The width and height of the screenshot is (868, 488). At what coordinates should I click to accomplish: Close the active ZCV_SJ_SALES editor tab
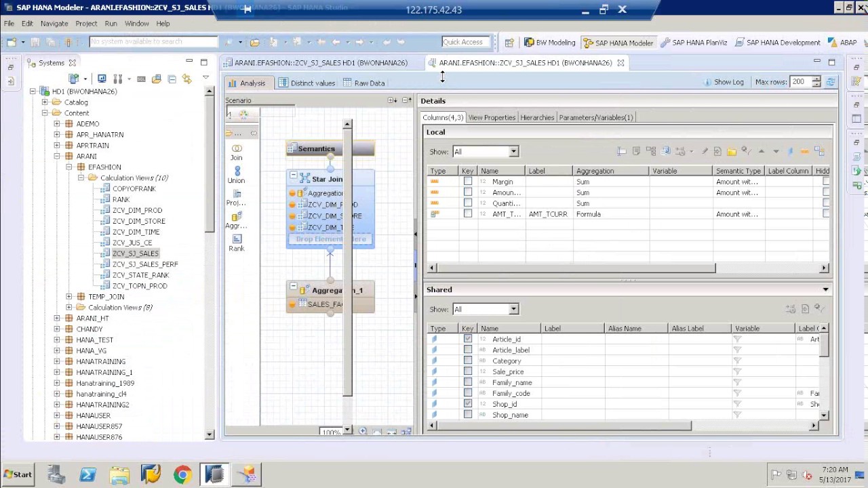(620, 62)
